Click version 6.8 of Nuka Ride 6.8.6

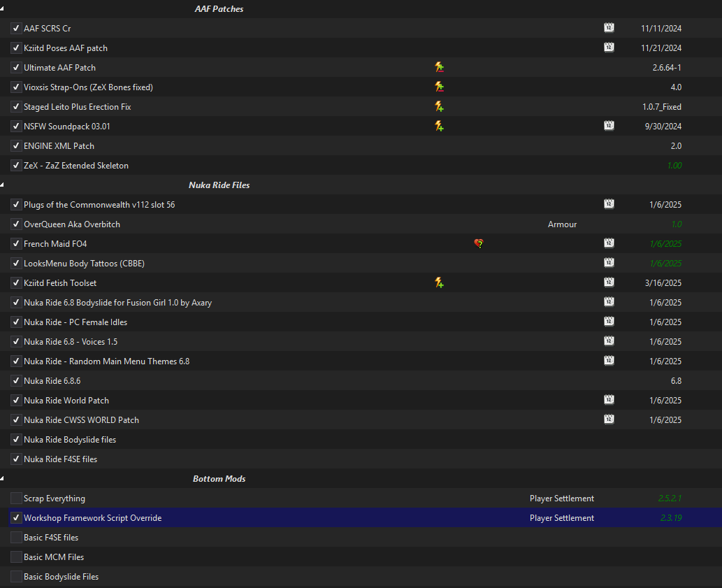coord(676,381)
